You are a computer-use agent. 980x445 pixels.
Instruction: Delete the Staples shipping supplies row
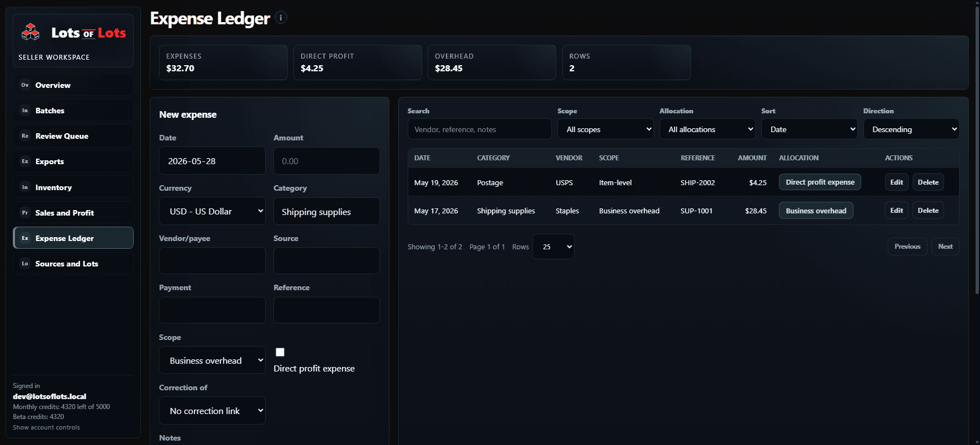(x=928, y=210)
